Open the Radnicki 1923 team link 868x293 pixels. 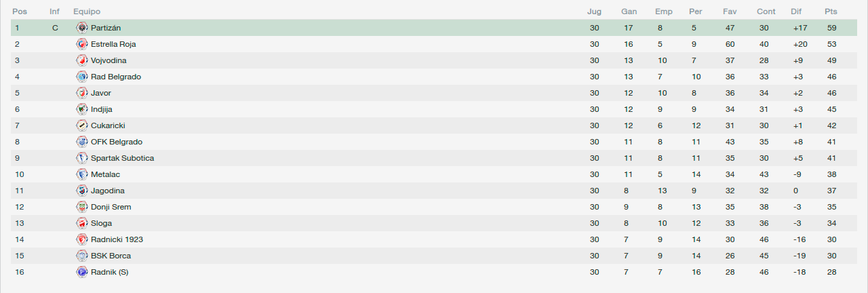pos(117,239)
